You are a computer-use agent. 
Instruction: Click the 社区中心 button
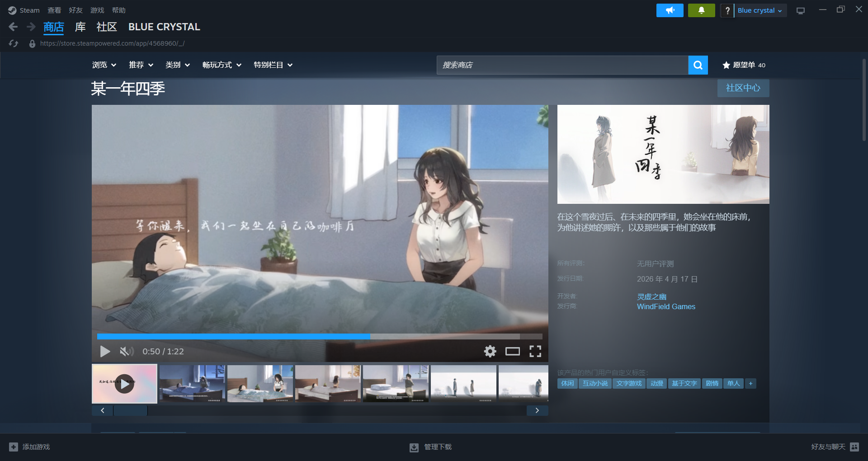tap(743, 88)
